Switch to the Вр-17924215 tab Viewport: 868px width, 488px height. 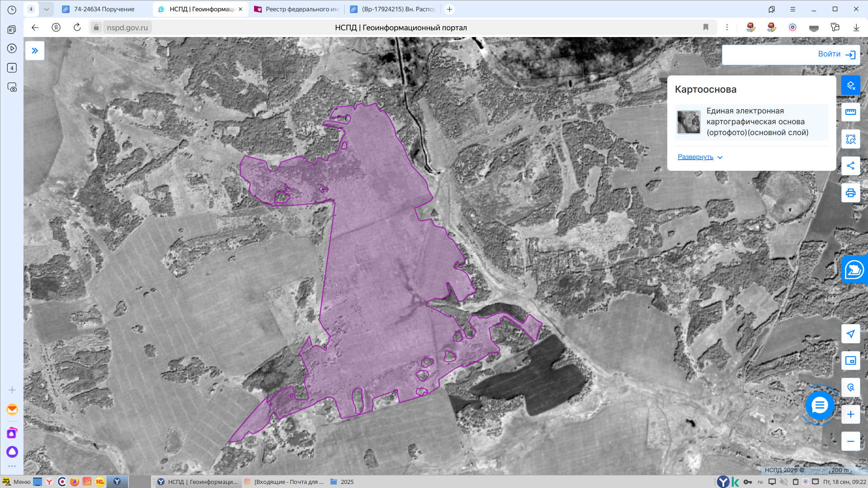[x=392, y=9]
